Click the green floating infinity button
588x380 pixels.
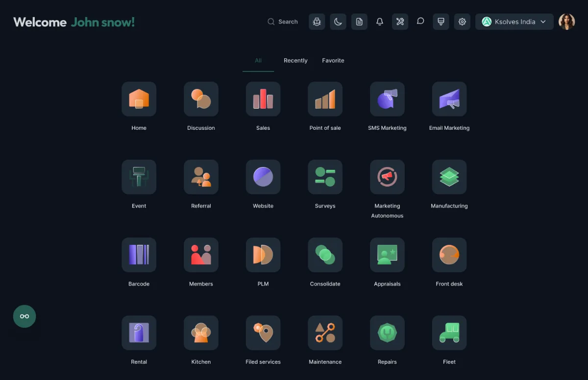point(24,316)
